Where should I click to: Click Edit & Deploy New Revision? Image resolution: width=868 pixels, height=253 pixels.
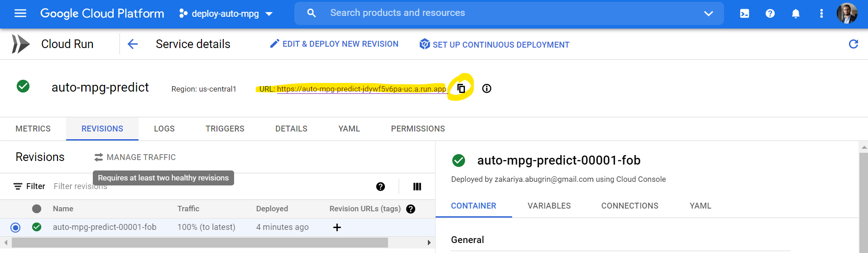334,44
